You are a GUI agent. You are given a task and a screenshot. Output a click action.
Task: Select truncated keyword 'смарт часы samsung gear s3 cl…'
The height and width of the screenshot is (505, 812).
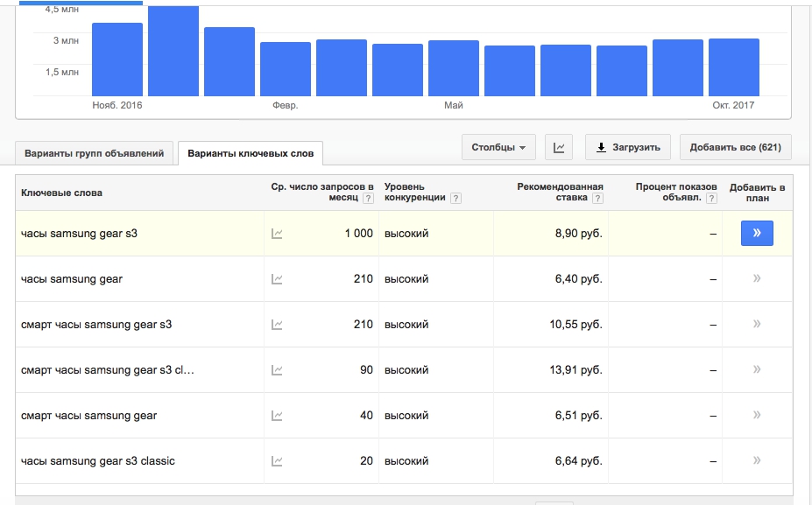[x=108, y=370]
